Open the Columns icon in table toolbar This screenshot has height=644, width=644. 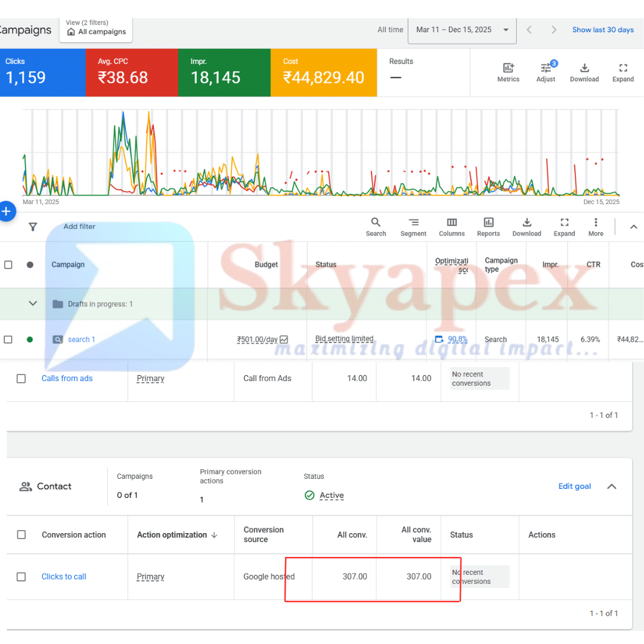point(451,222)
